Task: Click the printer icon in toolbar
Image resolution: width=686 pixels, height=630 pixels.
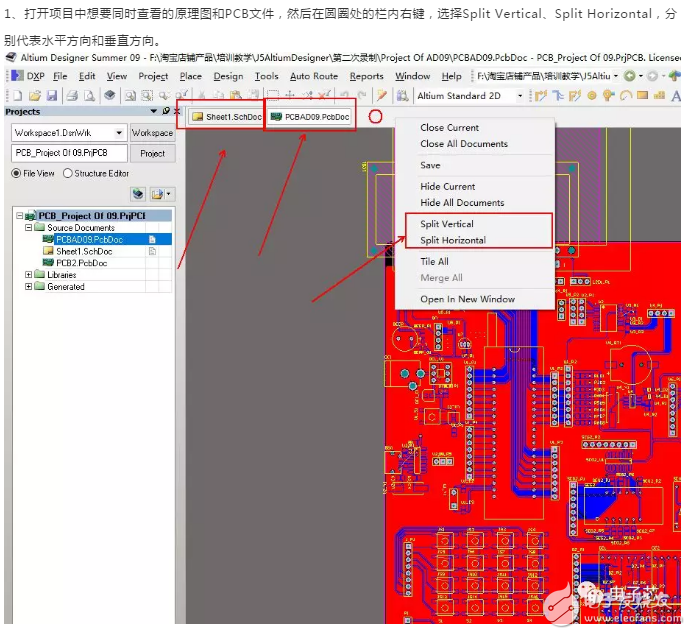Action: pos(72,95)
